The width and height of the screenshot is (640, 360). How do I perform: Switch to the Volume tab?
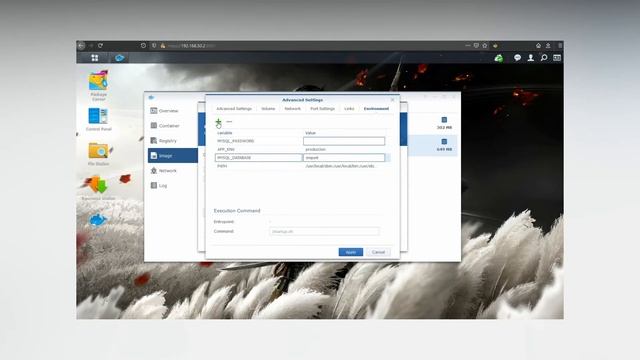[268, 109]
